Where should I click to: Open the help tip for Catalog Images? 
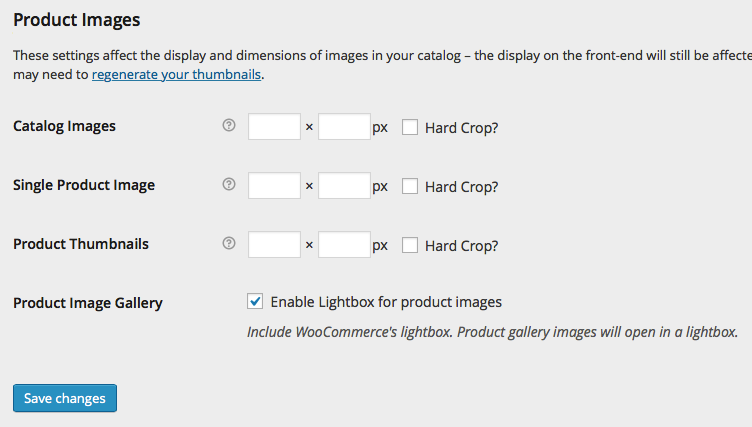pyautogui.click(x=229, y=125)
